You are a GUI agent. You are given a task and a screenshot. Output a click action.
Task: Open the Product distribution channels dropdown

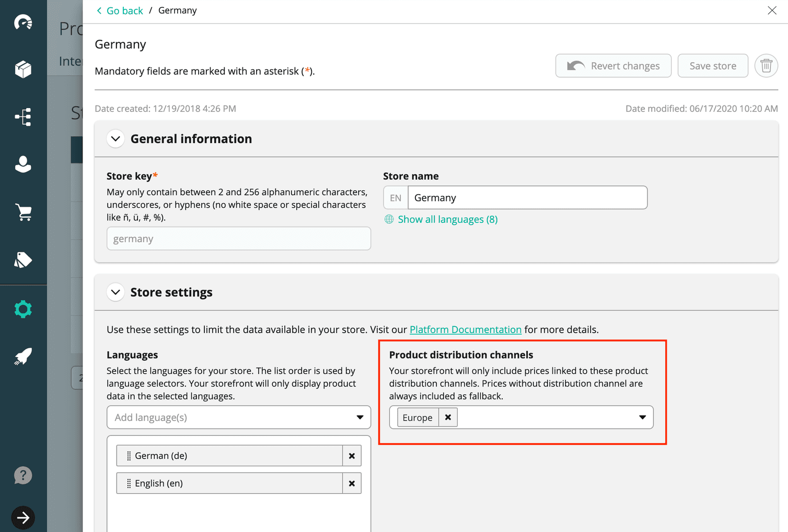pyautogui.click(x=642, y=417)
